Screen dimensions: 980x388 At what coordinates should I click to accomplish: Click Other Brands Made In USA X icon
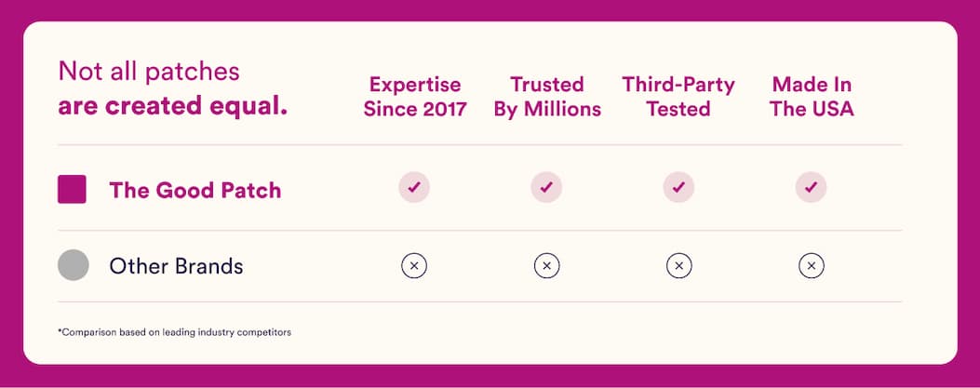click(812, 266)
